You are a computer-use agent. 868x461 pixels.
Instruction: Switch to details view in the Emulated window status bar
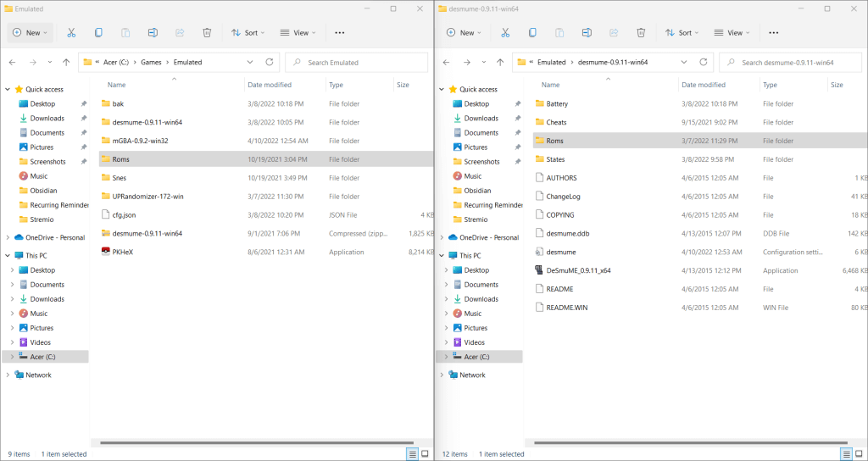[x=412, y=454]
